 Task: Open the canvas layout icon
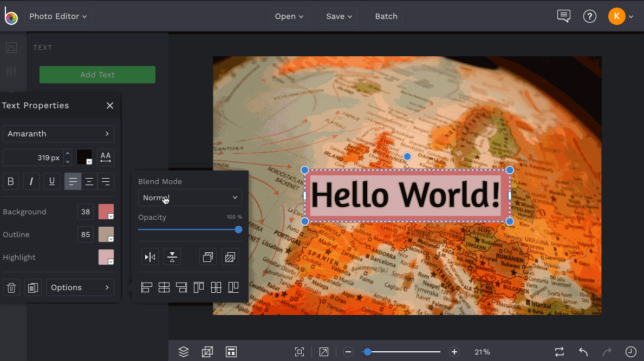[x=231, y=352]
